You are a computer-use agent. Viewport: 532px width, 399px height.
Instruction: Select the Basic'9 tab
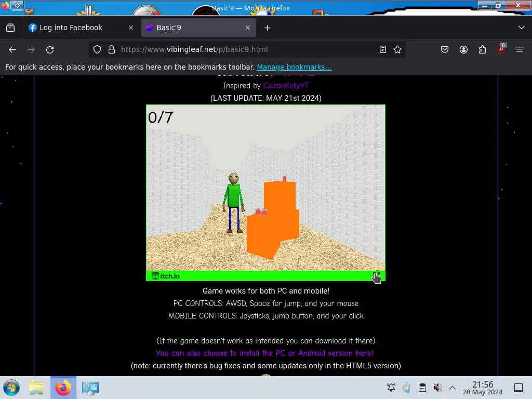coord(198,28)
